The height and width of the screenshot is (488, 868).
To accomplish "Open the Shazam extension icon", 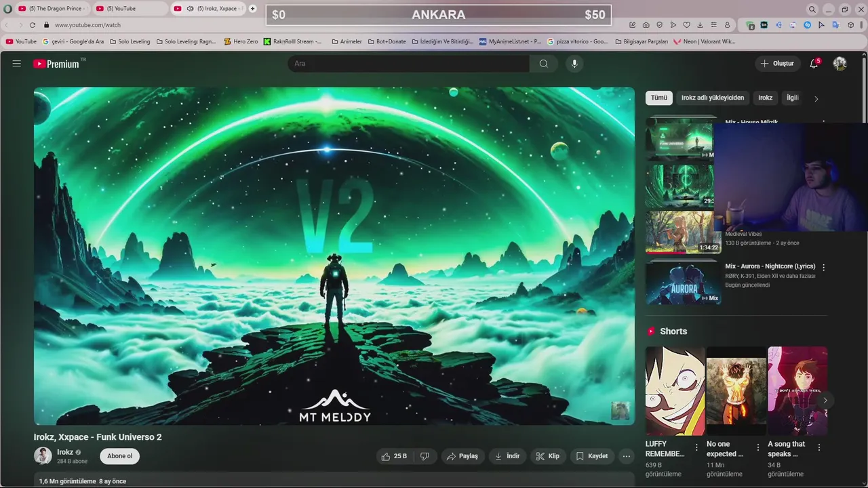I will tap(807, 25).
